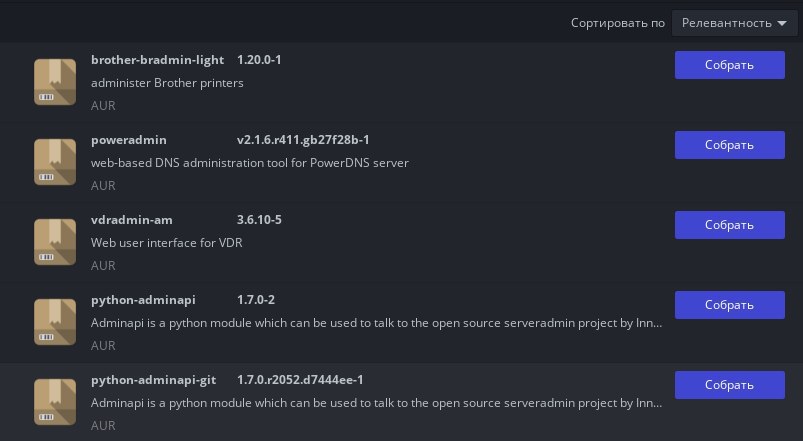This screenshot has width=803, height=441.
Task: Click Собрать for python-adminapi-git
Action: point(729,385)
